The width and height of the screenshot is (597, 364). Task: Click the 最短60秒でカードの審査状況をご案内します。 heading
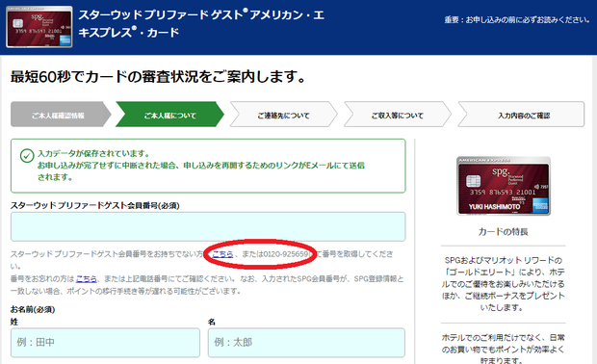(158, 76)
